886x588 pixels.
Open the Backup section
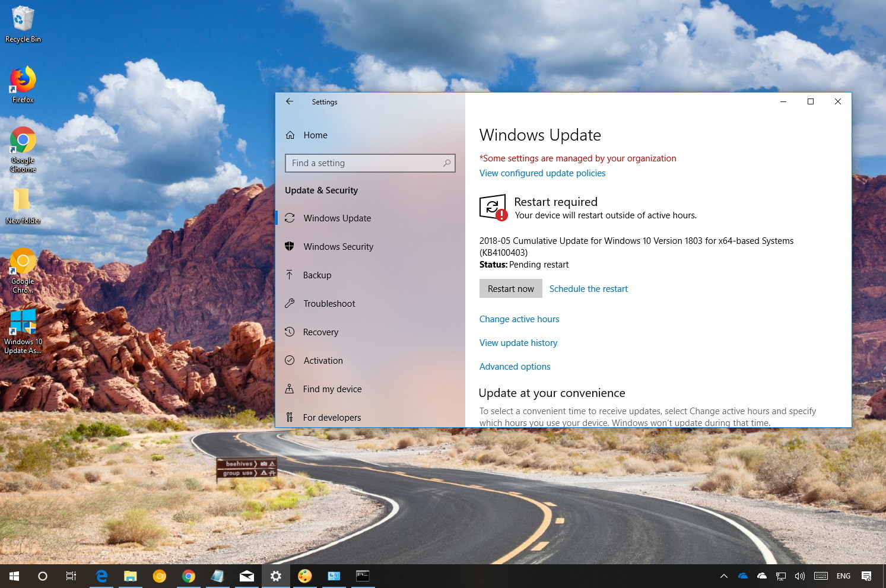317,275
